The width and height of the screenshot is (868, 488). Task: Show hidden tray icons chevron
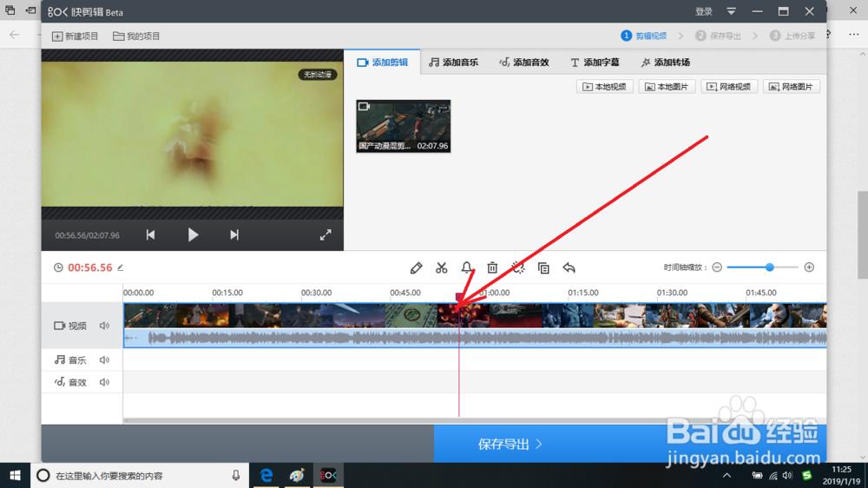727,475
